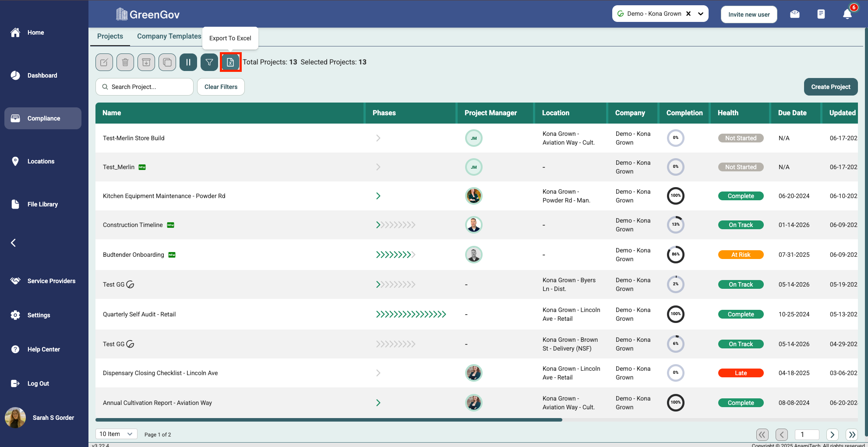Viewport: 868px width, 447px height.
Task: Expand phases for Annual Cultivation Report row
Action: click(378, 403)
